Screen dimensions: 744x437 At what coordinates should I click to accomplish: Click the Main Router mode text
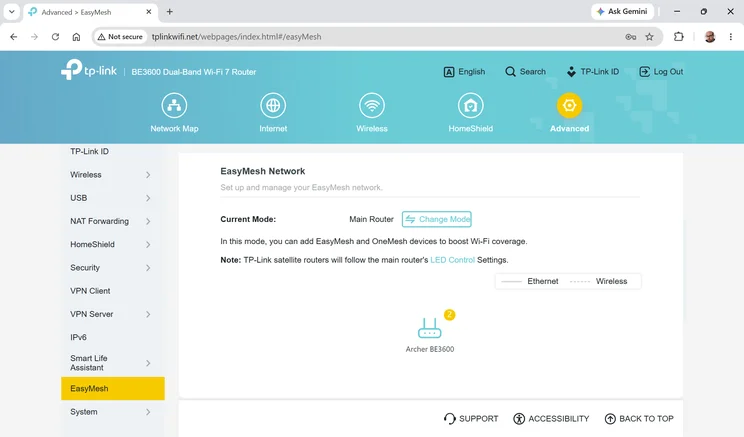coord(372,219)
